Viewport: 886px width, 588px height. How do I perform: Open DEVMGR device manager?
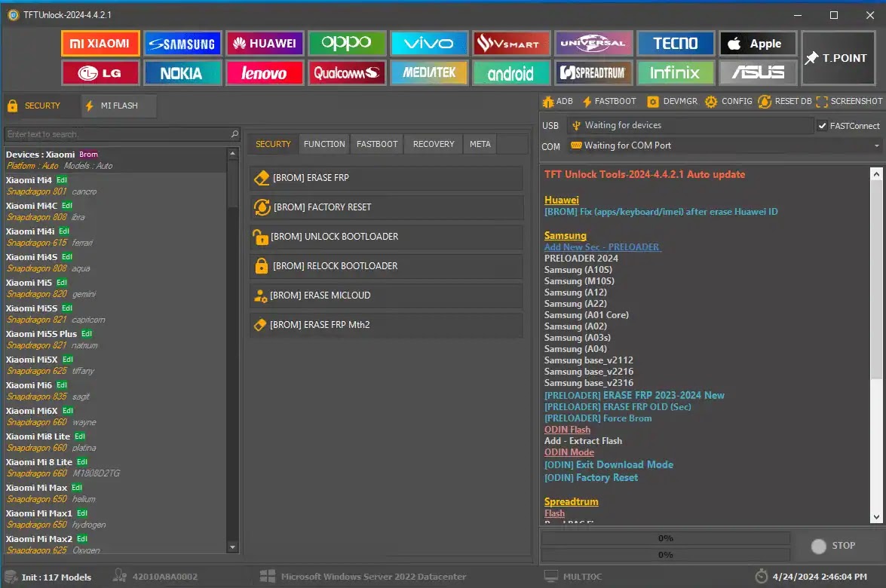(672, 101)
